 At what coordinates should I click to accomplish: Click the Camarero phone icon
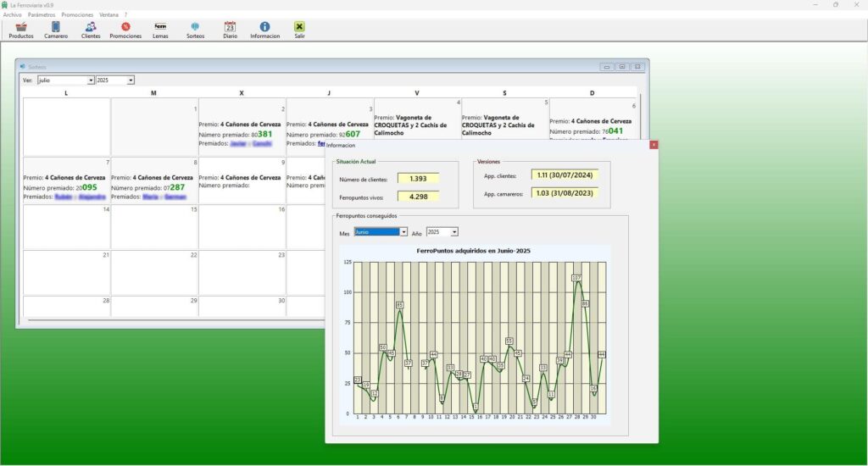56,31
